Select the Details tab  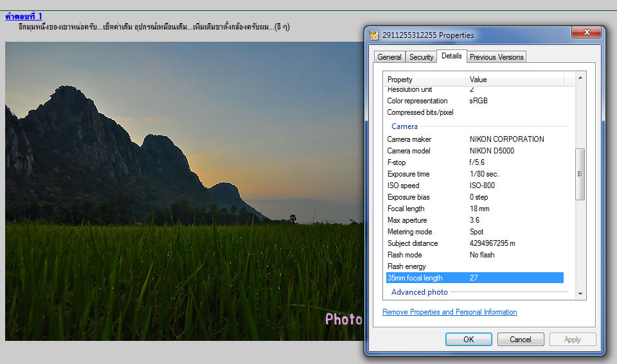coord(451,56)
